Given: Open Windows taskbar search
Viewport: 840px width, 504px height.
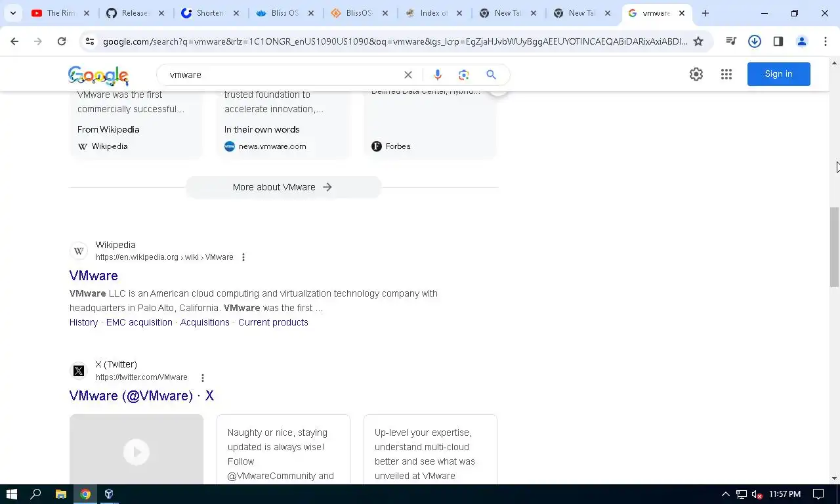Looking at the screenshot, I should pyautogui.click(x=36, y=494).
